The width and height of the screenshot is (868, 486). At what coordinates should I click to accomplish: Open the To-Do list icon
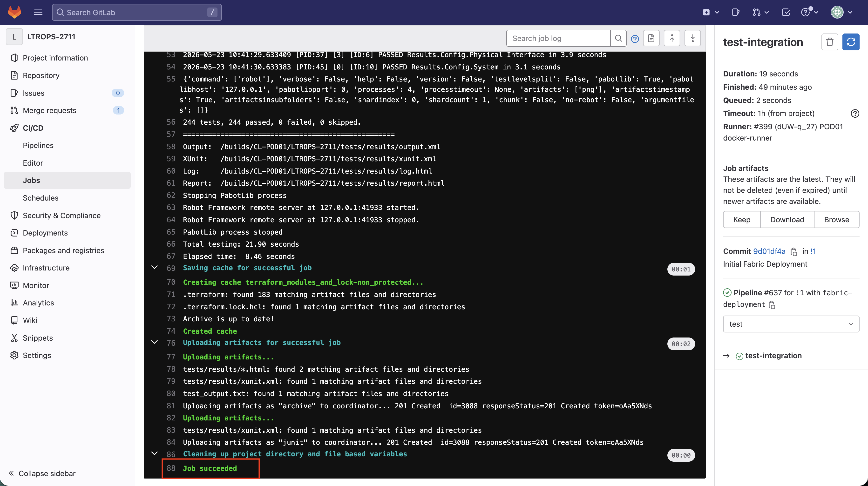coord(786,13)
